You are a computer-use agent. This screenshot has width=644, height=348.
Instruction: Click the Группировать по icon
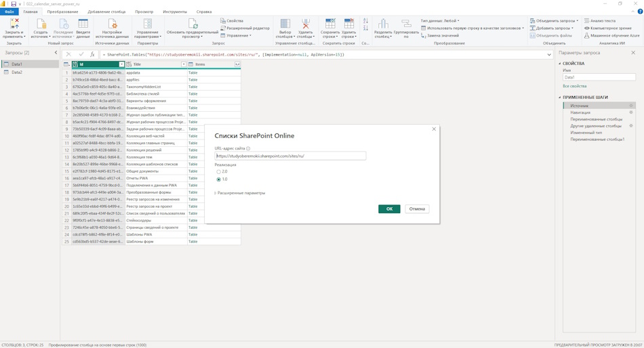pyautogui.click(x=406, y=24)
